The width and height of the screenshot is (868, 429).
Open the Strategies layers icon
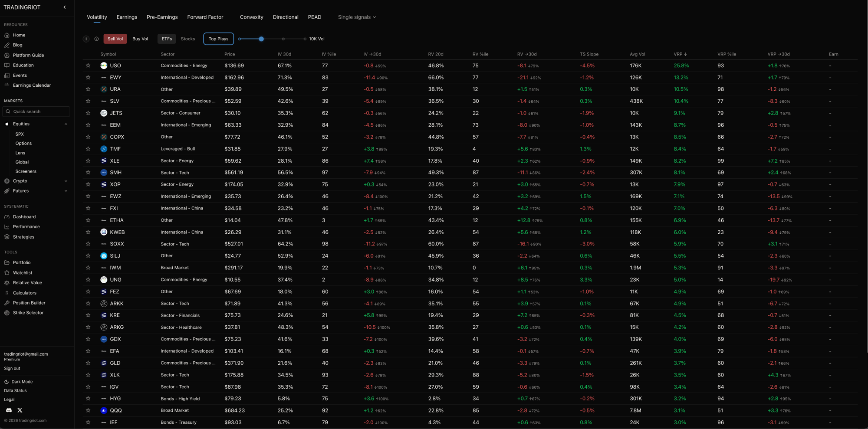(7, 237)
